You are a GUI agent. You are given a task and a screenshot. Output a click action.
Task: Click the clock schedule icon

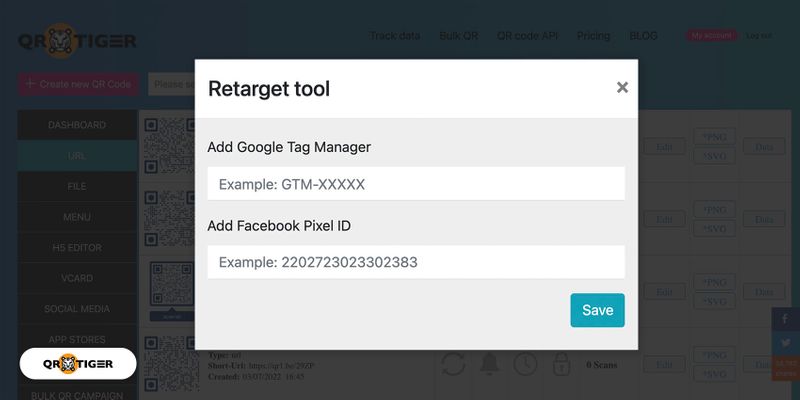[525, 364]
